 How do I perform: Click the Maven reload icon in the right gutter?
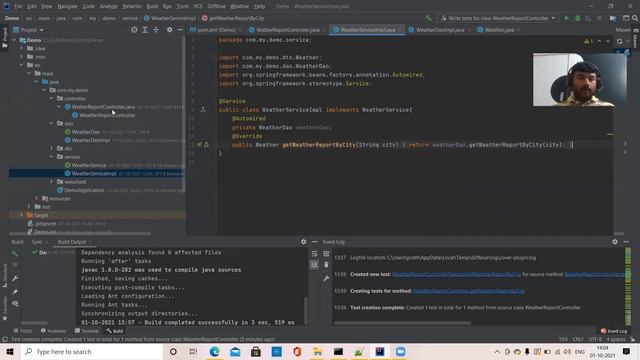(x=620, y=42)
